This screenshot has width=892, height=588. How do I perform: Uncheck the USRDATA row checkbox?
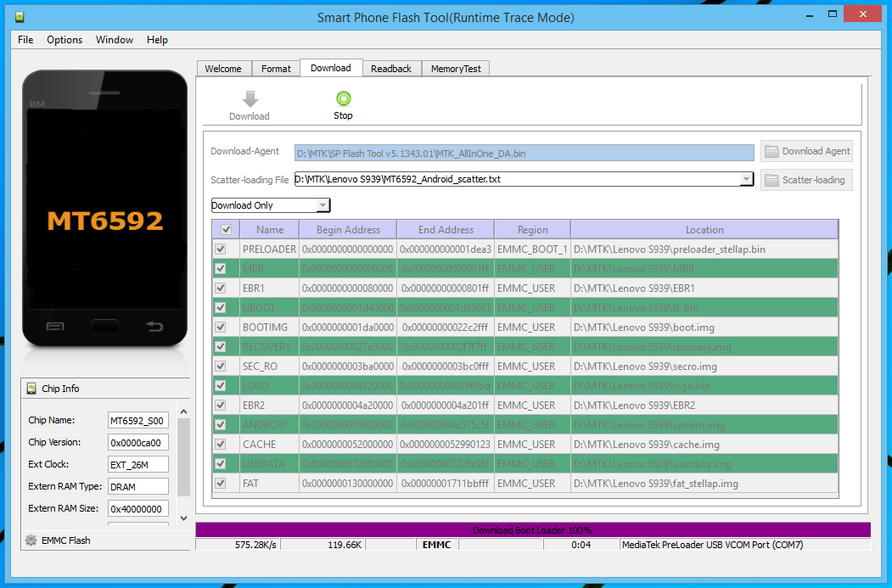click(221, 463)
